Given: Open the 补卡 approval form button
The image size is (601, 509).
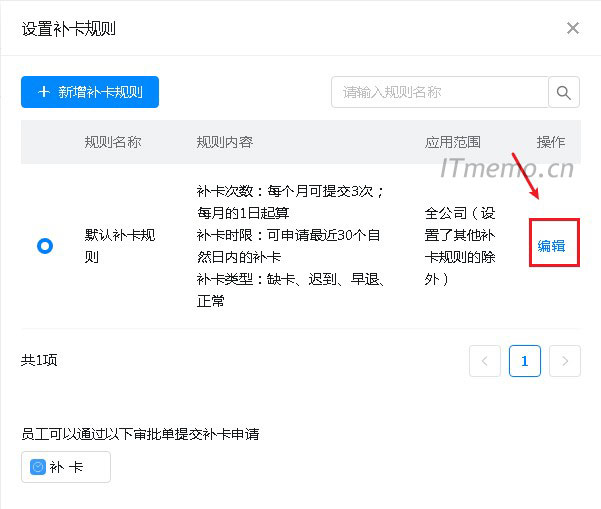Looking at the screenshot, I should click(66, 467).
